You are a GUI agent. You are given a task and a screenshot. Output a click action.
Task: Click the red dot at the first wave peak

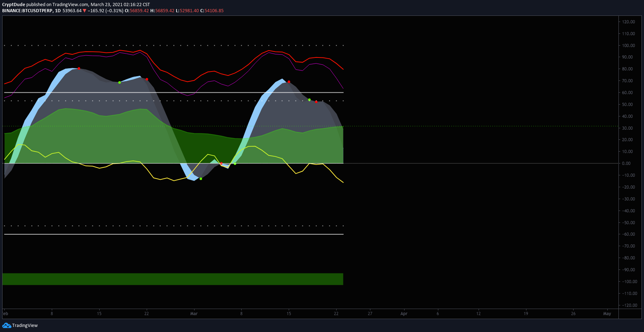coord(79,69)
